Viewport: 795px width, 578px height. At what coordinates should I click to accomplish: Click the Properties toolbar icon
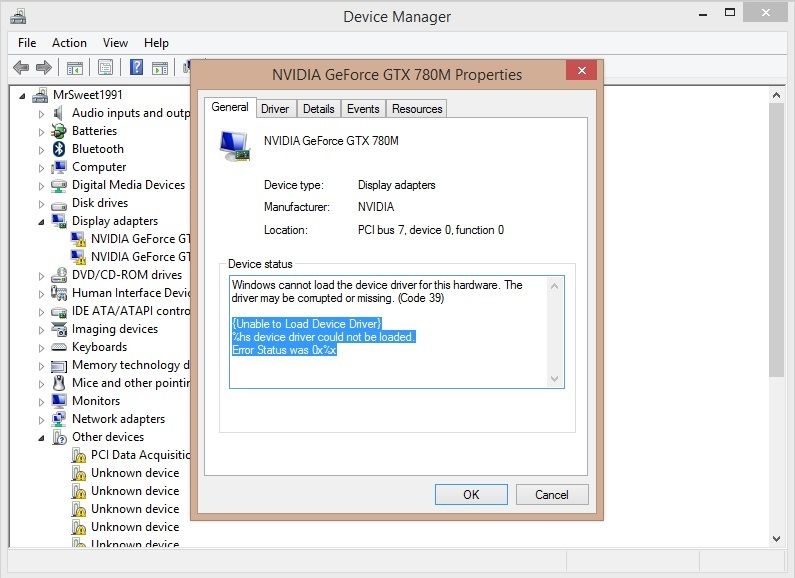tap(105, 67)
